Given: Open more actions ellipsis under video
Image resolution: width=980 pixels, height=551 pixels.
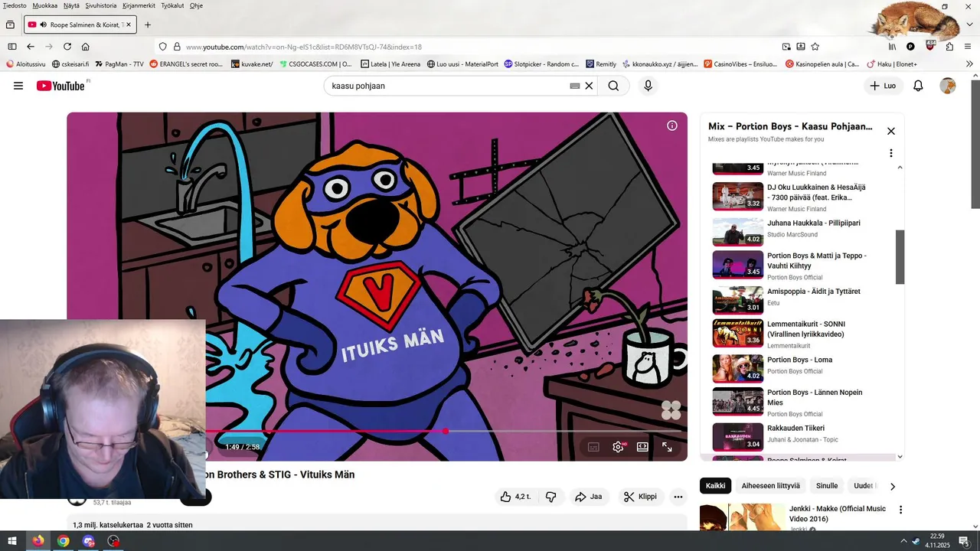Looking at the screenshot, I should [678, 497].
